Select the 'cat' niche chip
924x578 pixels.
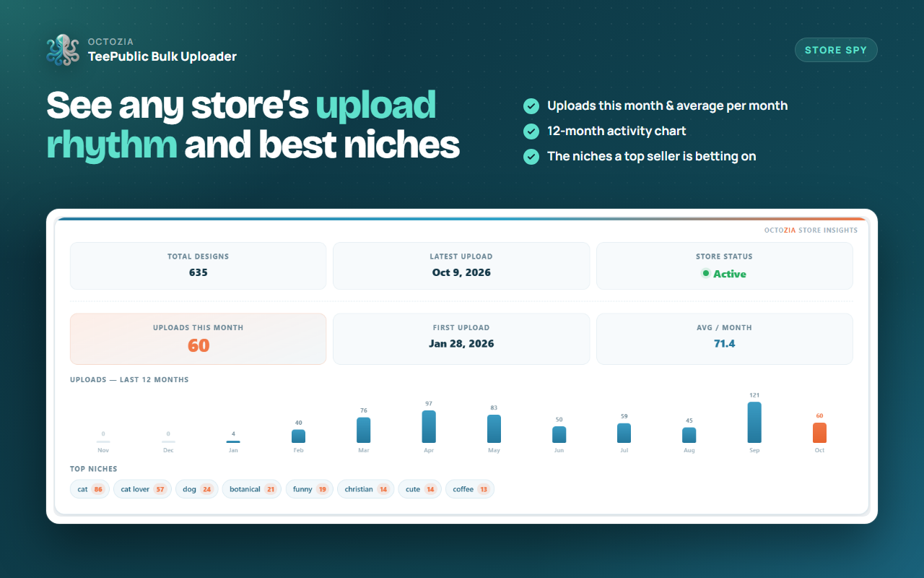pyautogui.click(x=90, y=489)
